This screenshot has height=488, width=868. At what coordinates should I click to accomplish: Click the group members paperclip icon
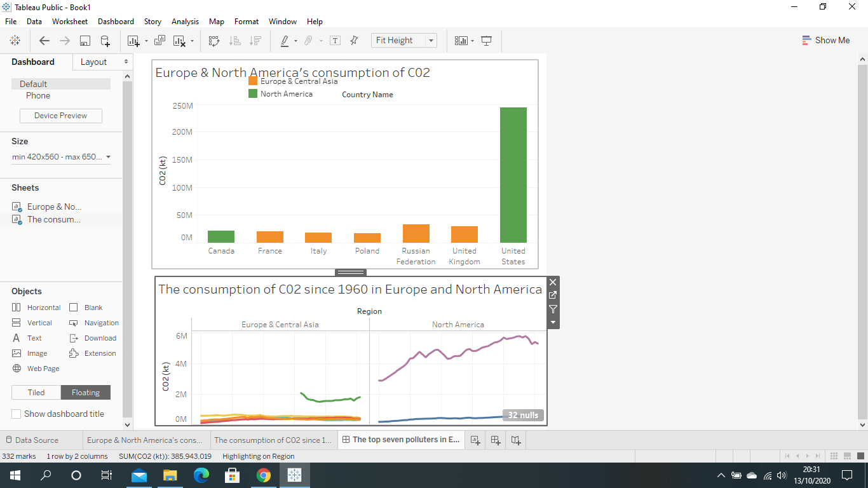pos(308,41)
